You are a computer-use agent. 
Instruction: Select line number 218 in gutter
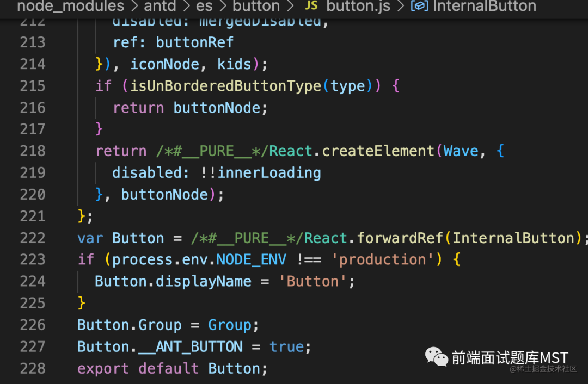pyautogui.click(x=33, y=151)
